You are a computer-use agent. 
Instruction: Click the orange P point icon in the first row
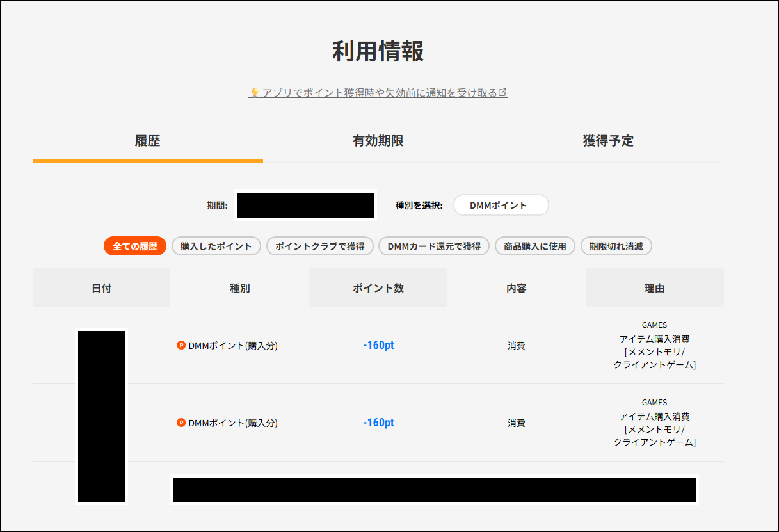[182, 344]
